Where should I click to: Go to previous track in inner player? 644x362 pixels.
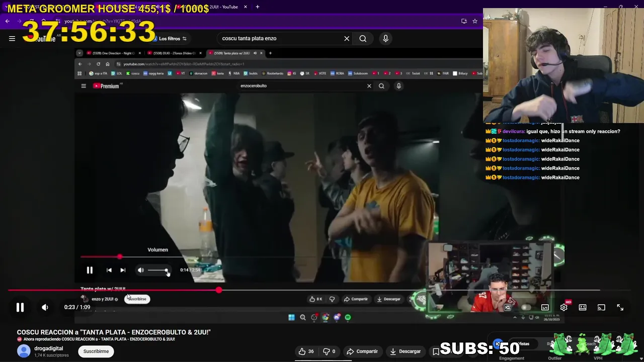(x=109, y=270)
